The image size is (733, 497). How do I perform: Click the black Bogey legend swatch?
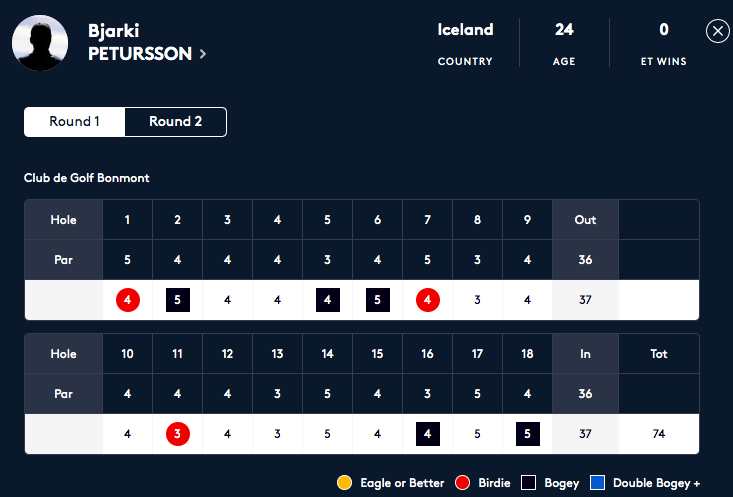pos(528,483)
